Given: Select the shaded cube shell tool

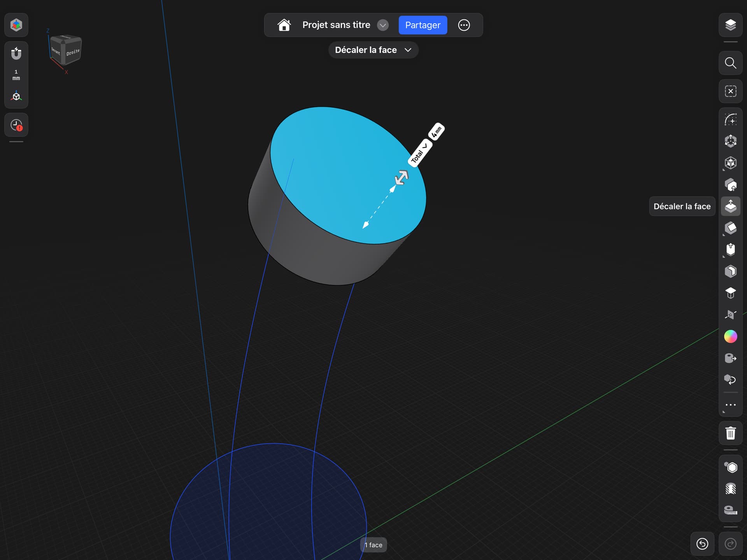Looking at the screenshot, I should 730,271.
